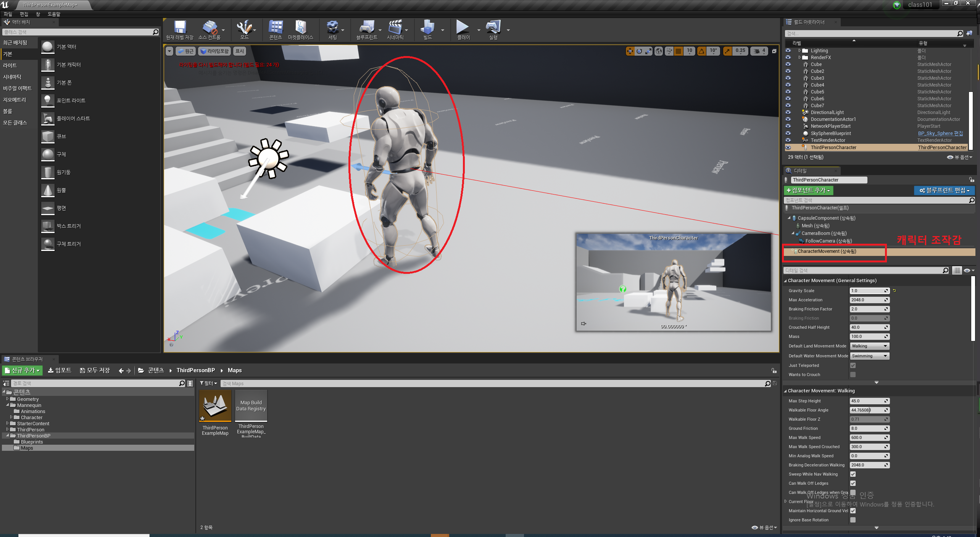The height and width of the screenshot is (537, 980).
Task: Hide Cube3 with its eye icon
Action: 788,78
